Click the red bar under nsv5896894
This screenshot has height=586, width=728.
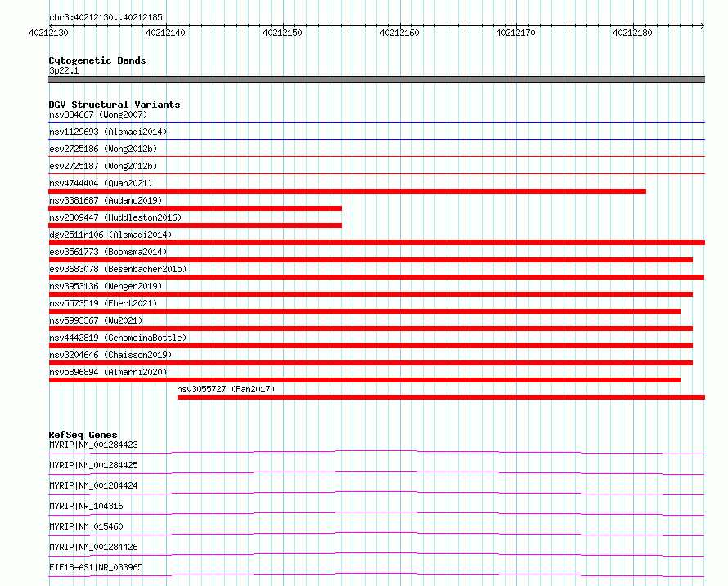(365, 380)
